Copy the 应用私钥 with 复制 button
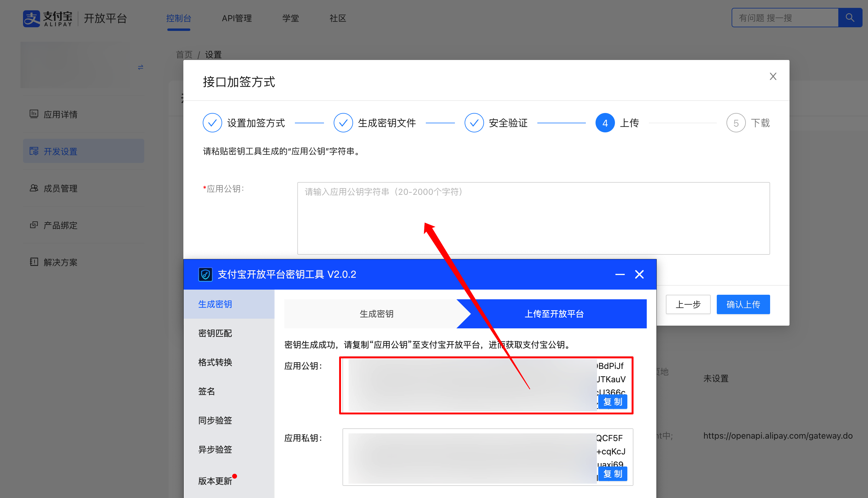The height and width of the screenshot is (498, 868). (613, 474)
